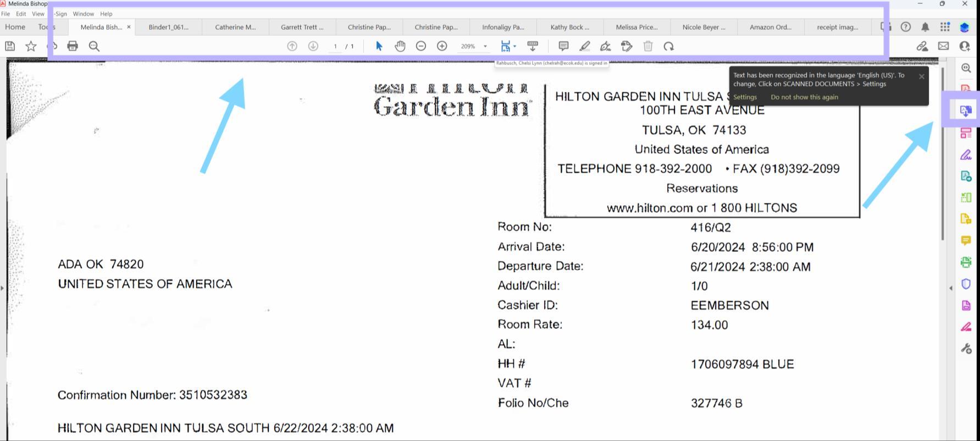Select the Highlight text pen tool
Viewport: 980px width, 441px height.
pos(585,46)
